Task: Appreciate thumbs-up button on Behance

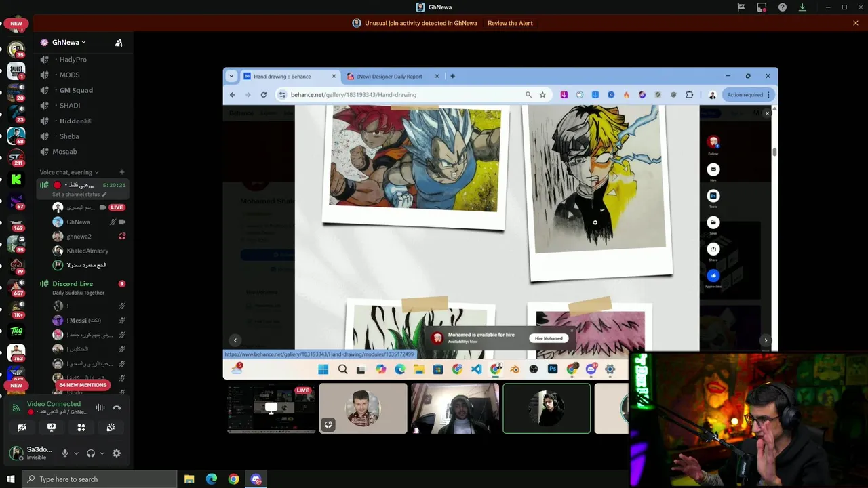Action: 713,275
